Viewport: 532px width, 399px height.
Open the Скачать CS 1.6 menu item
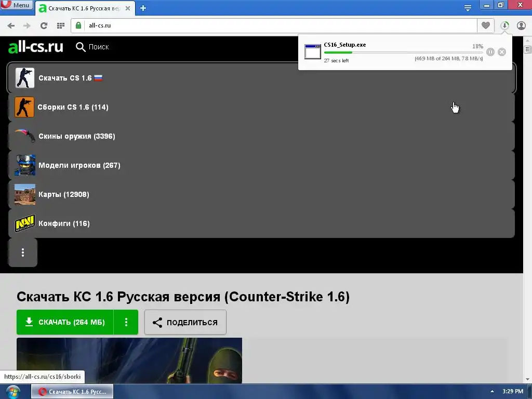click(261, 78)
